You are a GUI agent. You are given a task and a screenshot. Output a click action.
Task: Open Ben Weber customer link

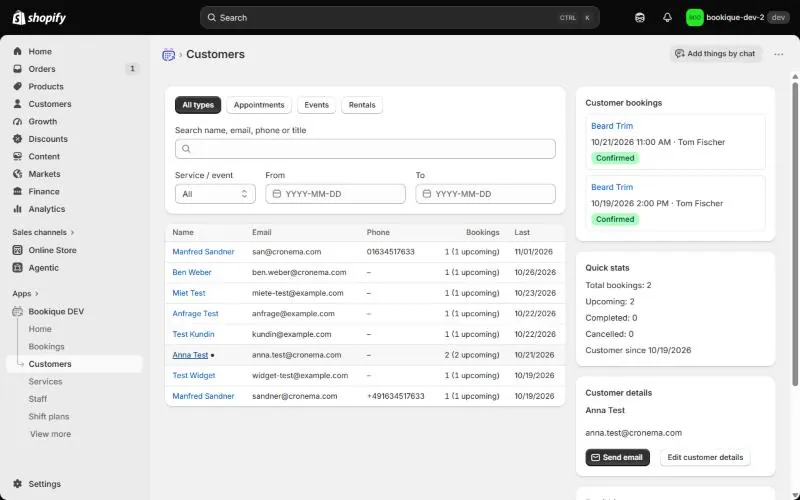pyautogui.click(x=192, y=272)
